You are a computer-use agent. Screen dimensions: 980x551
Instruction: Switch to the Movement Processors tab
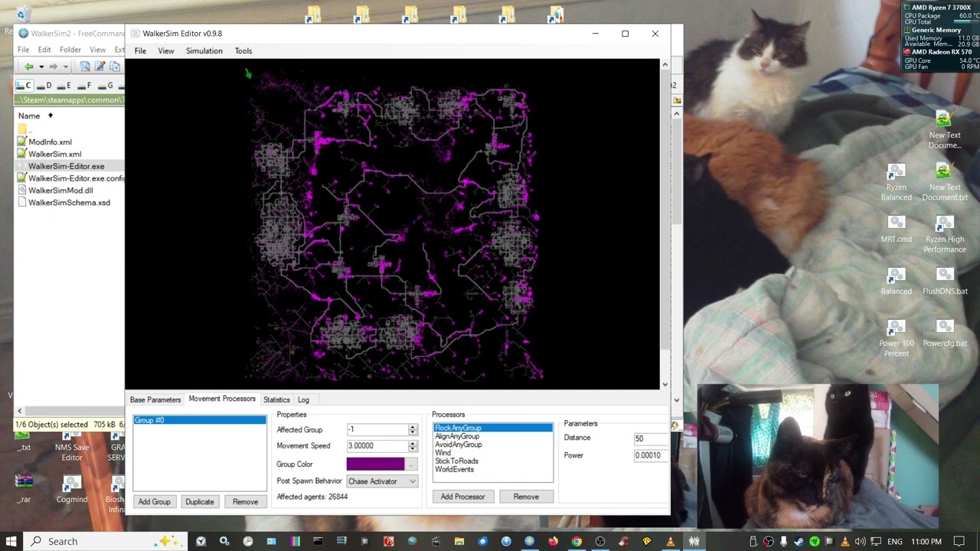pyautogui.click(x=222, y=399)
